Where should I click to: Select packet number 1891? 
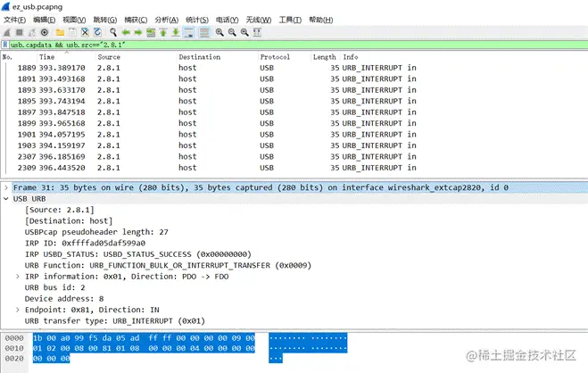coord(296,79)
